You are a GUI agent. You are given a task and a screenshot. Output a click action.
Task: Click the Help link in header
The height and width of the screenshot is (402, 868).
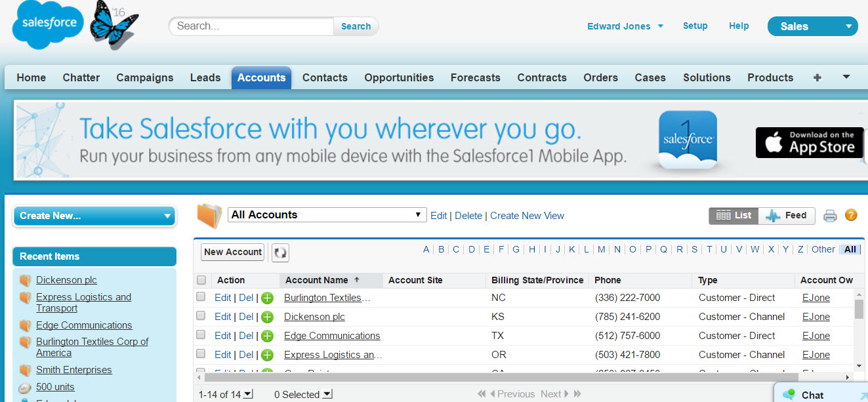click(x=739, y=26)
